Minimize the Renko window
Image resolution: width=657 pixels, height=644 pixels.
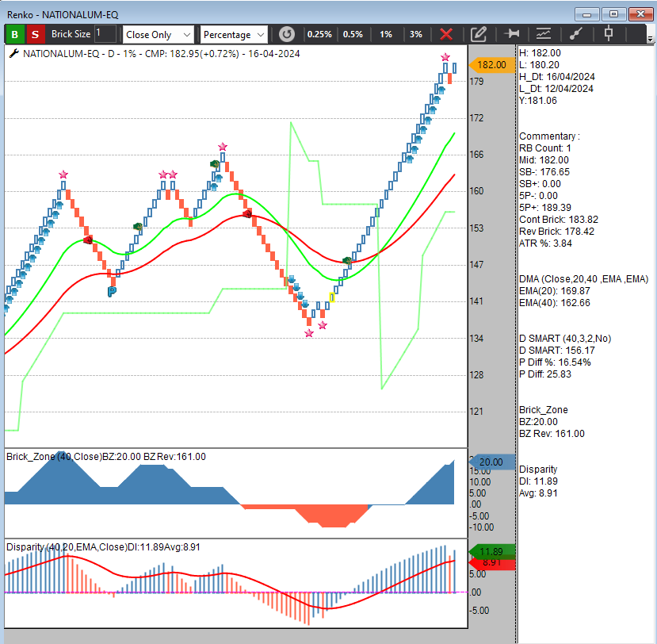pos(587,13)
